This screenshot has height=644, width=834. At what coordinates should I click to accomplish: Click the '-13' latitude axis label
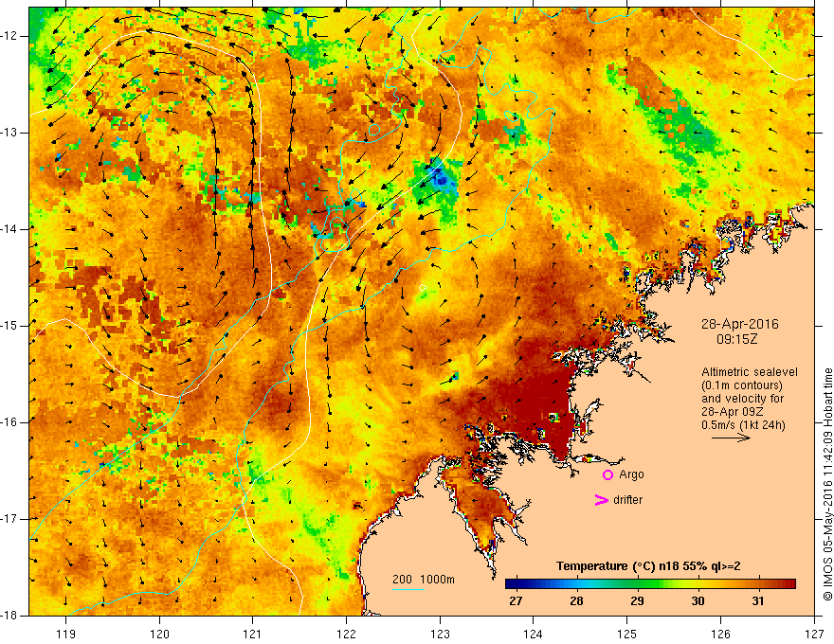(x=9, y=133)
